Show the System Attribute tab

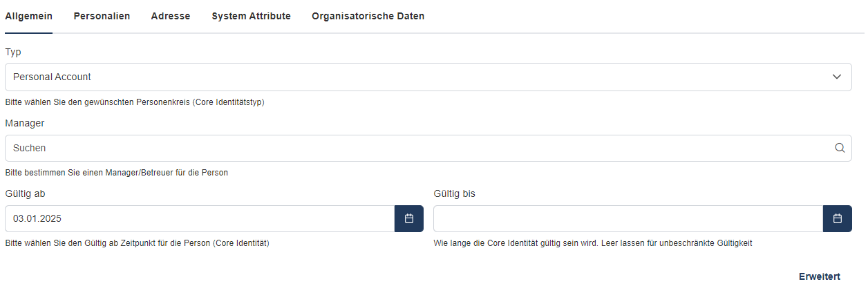tap(251, 16)
